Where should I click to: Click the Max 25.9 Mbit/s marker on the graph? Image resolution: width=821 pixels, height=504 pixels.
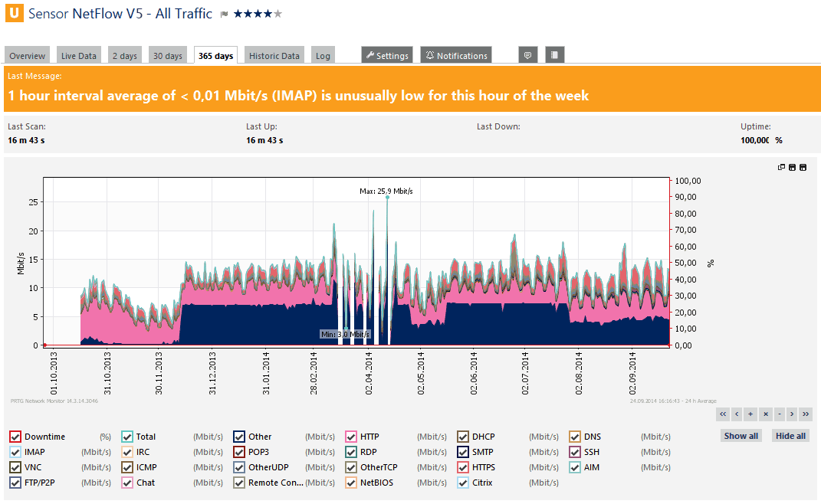click(387, 197)
